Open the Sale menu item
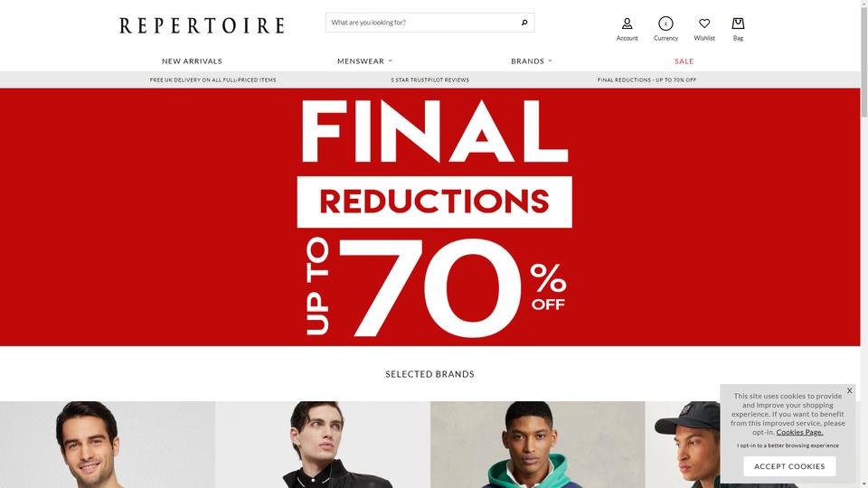The width and height of the screenshot is (868, 488). [684, 61]
